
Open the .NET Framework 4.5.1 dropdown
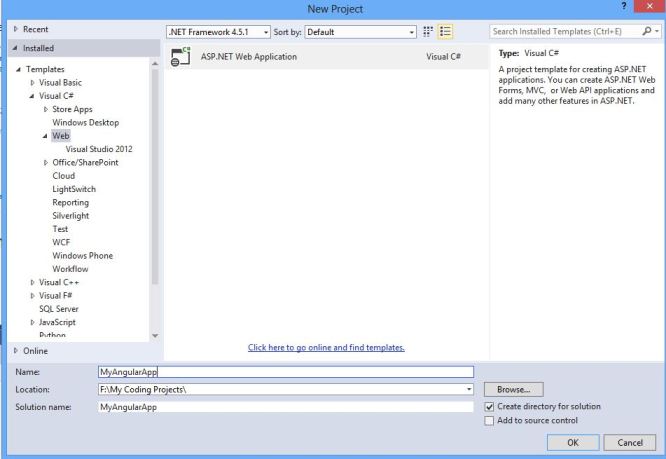(x=218, y=32)
